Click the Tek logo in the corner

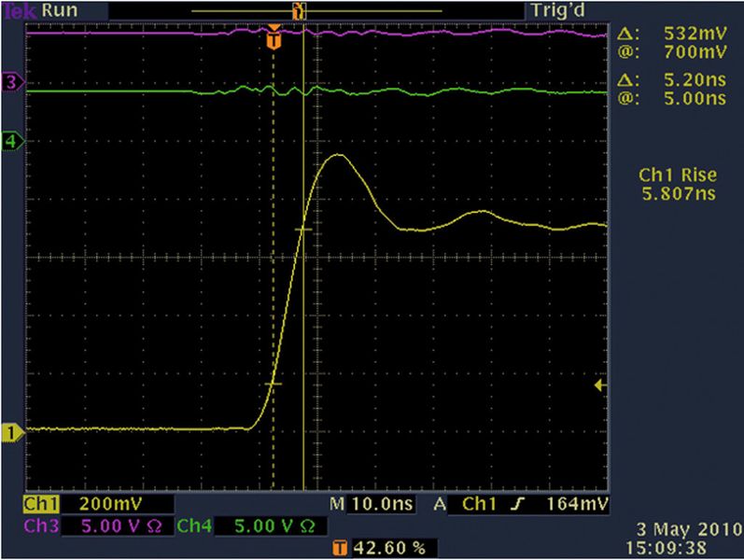point(19,10)
